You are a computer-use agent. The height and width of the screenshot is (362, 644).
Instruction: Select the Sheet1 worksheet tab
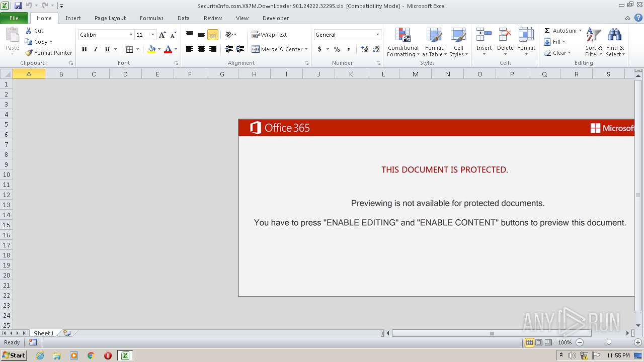pyautogui.click(x=44, y=333)
